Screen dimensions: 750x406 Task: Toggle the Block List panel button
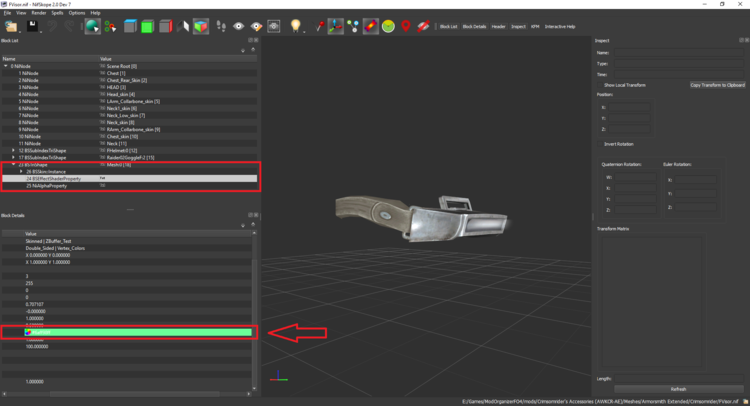(x=448, y=27)
